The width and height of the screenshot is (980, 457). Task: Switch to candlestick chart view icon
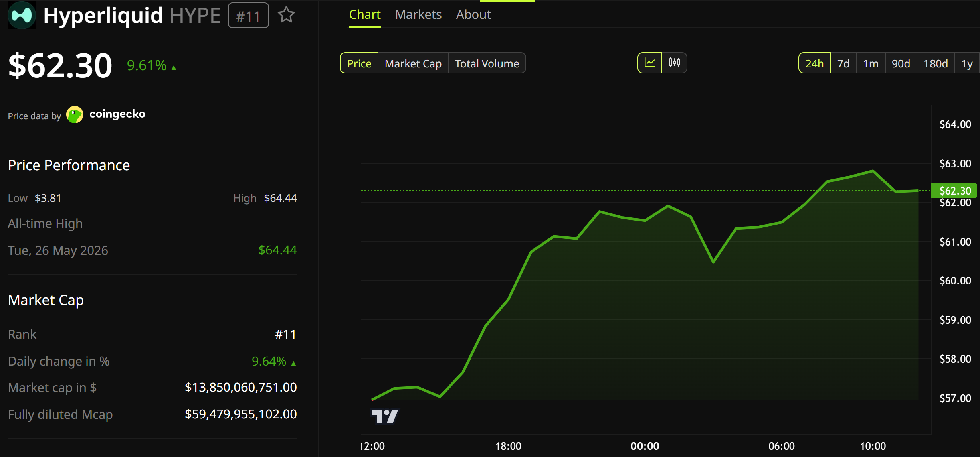coord(674,63)
